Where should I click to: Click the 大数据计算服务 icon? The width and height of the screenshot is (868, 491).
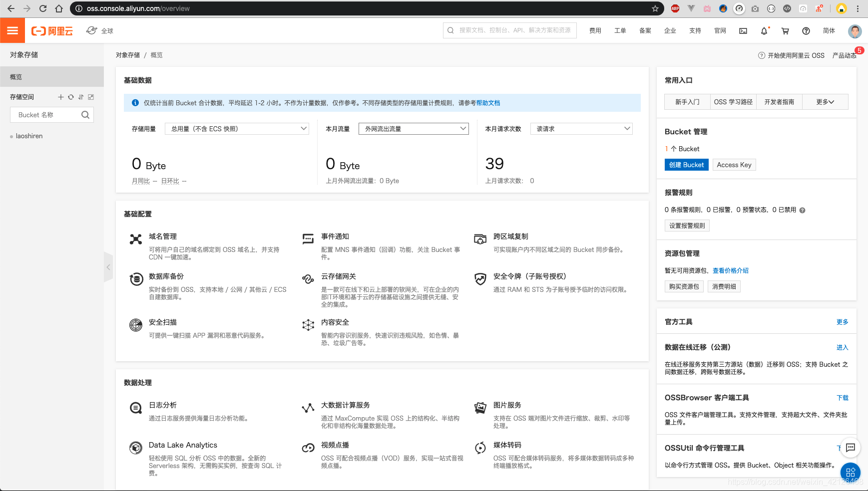point(308,408)
